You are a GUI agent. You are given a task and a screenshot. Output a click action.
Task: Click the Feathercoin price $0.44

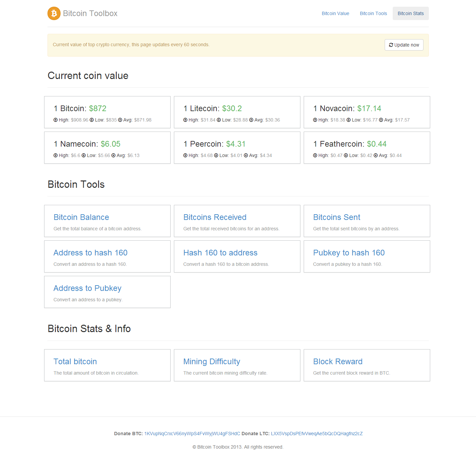tap(377, 144)
